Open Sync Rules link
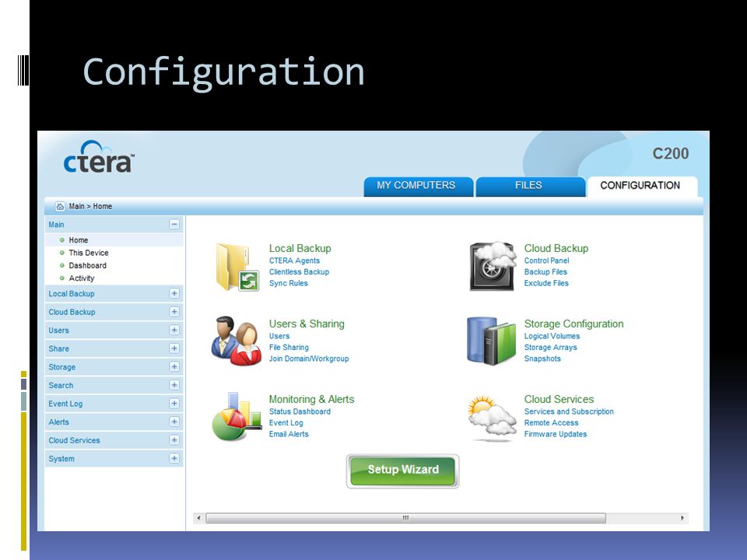This screenshot has height=560, width=747. tap(288, 283)
